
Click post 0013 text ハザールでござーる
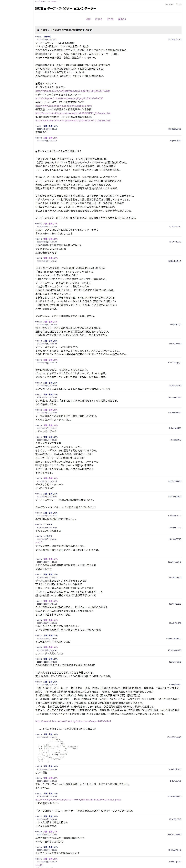pyautogui.click(x=46, y=431)
